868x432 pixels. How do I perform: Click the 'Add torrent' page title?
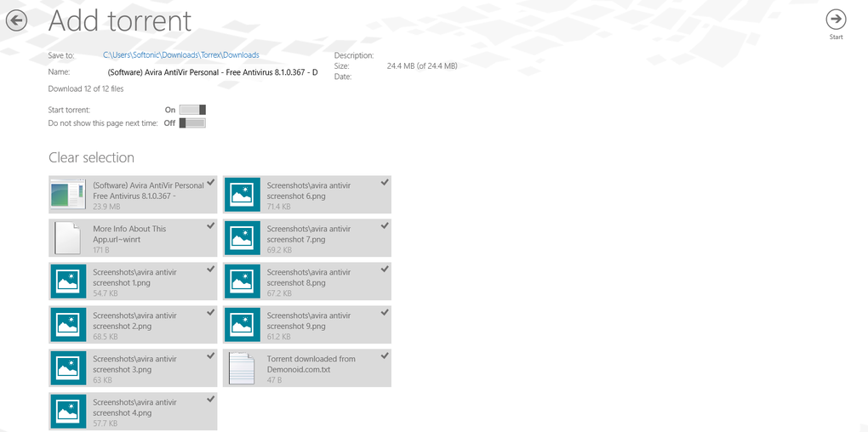point(120,21)
